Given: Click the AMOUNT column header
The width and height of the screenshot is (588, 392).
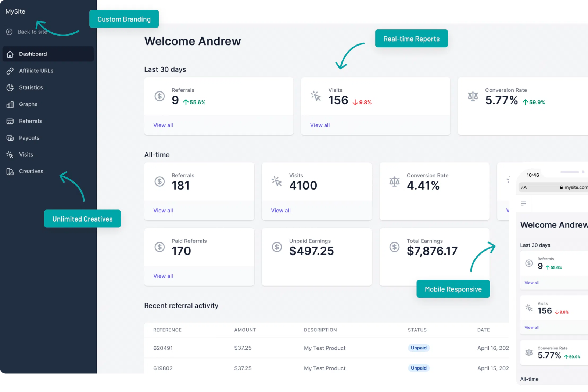Looking at the screenshot, I should tap(245, 330).
